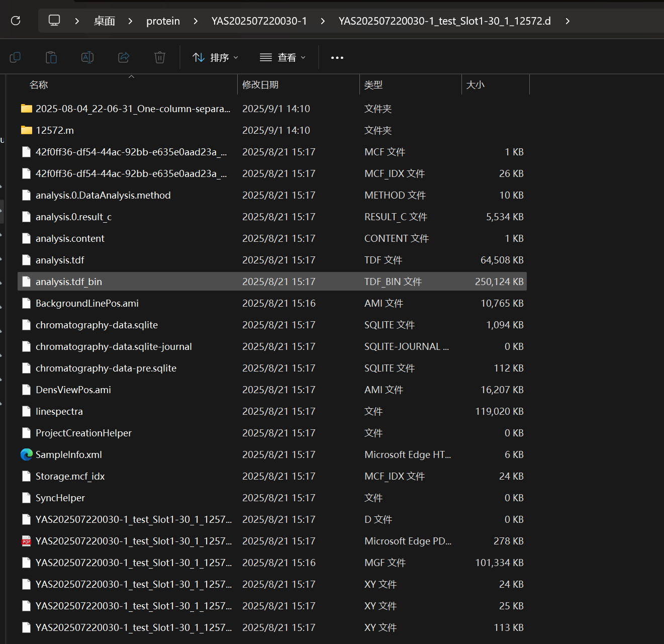Click file icon of BackgroundLinePos.ami
Image resolution: width=664 pixels, height=644 pixels.
(27, 303)
